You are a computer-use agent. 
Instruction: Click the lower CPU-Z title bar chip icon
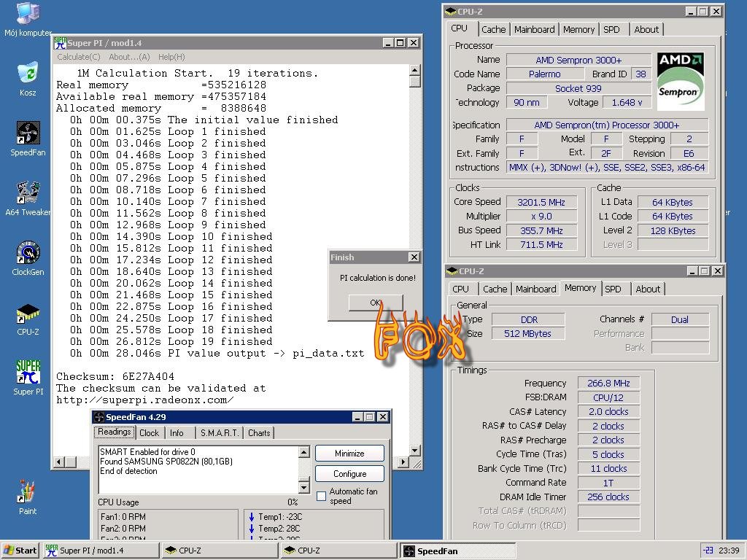(452, 271)
